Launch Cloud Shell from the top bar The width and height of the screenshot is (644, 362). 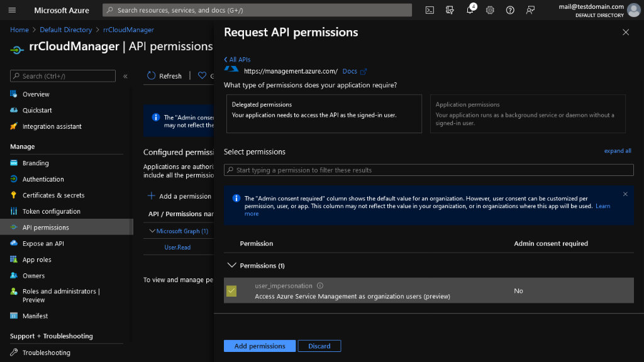[430, 10]
